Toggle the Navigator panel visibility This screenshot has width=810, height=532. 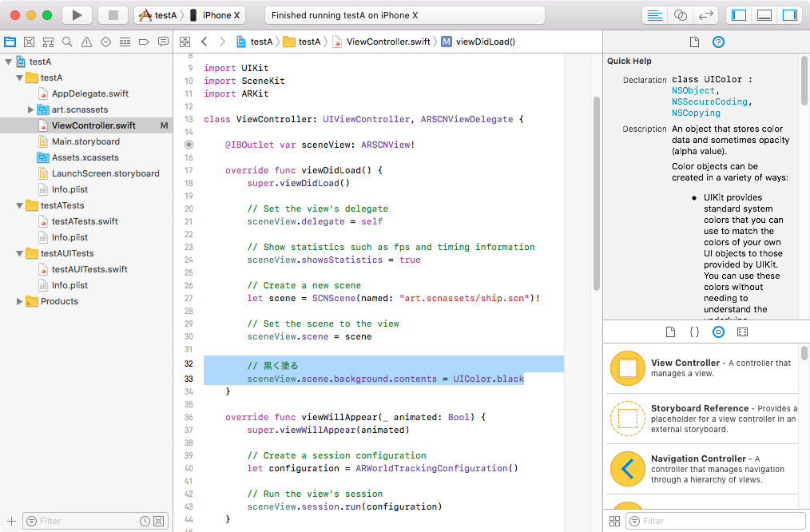coord(739,15)
